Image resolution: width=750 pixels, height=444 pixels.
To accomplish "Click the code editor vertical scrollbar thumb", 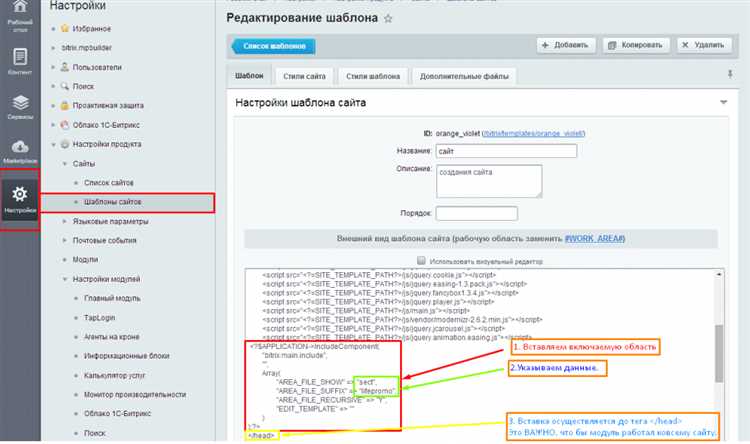I will click(719, 353).
